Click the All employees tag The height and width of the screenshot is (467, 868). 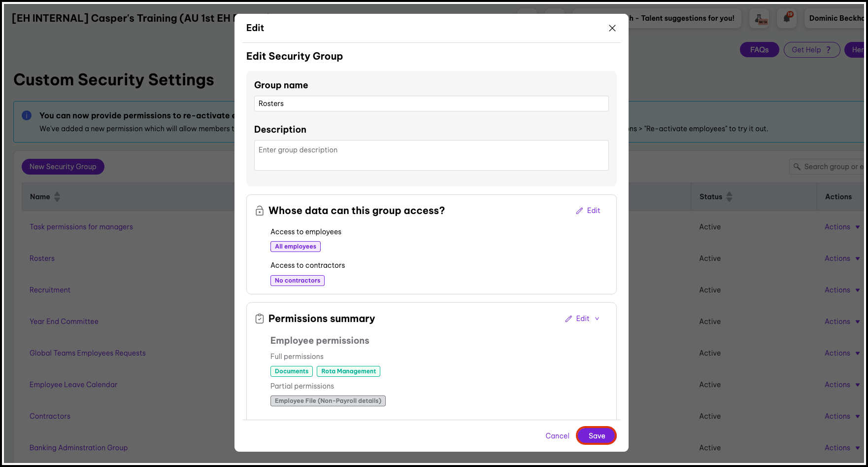click(296, 247)
